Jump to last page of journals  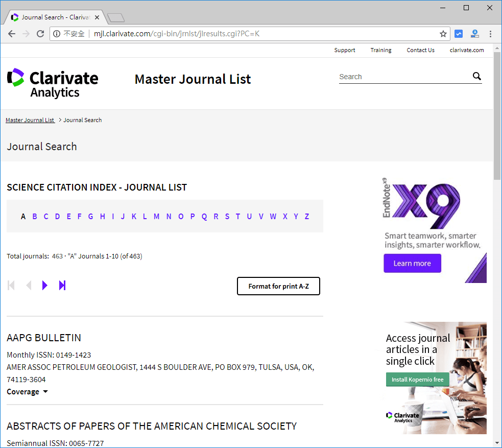[x=62, y=286]
